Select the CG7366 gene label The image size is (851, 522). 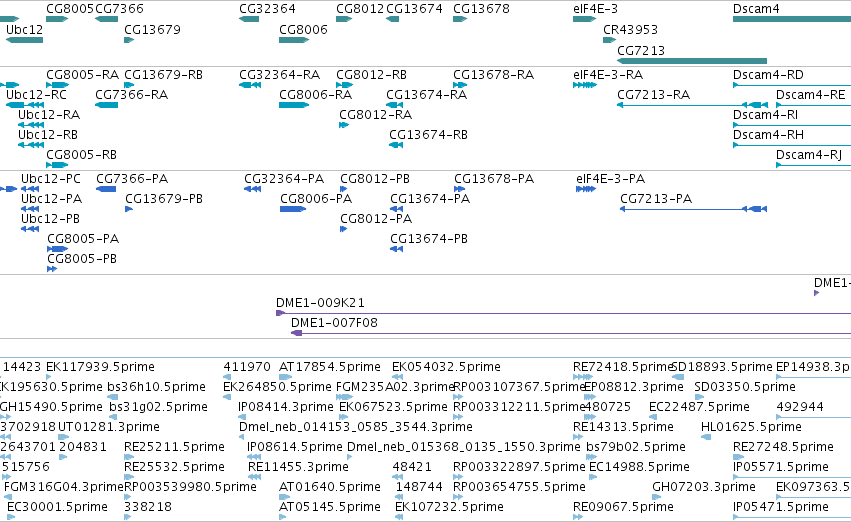[x=119, y=9]
